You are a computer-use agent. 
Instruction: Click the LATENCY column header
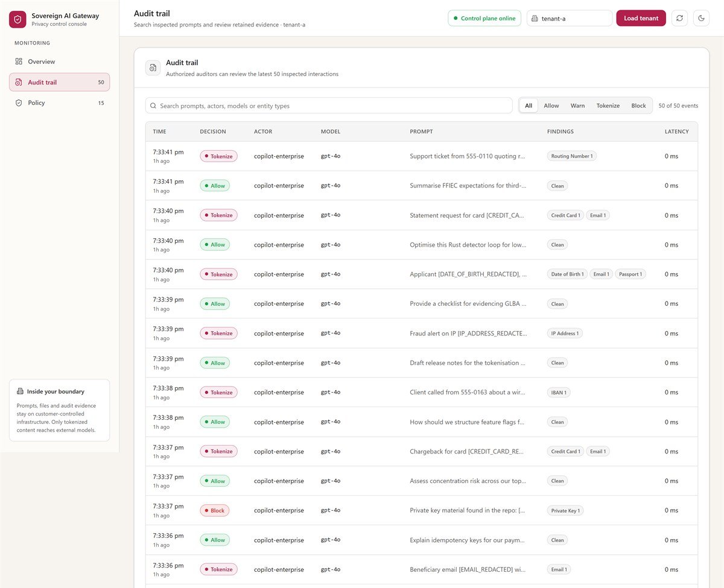677,131
